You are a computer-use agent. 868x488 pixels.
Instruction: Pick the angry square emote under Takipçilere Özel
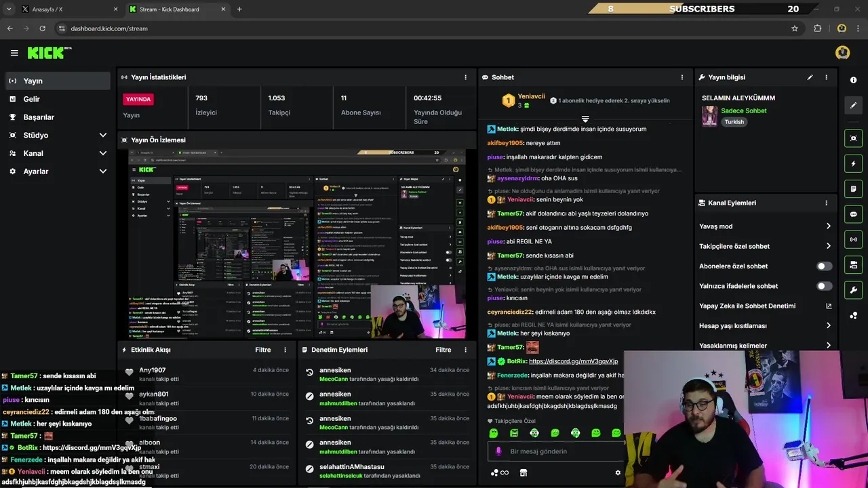(514, 433)
